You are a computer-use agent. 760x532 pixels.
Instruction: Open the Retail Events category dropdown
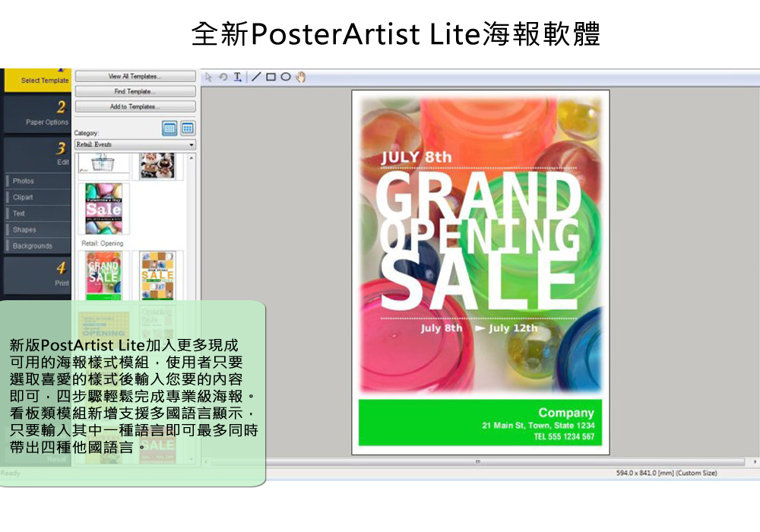[x=135, y=144]
